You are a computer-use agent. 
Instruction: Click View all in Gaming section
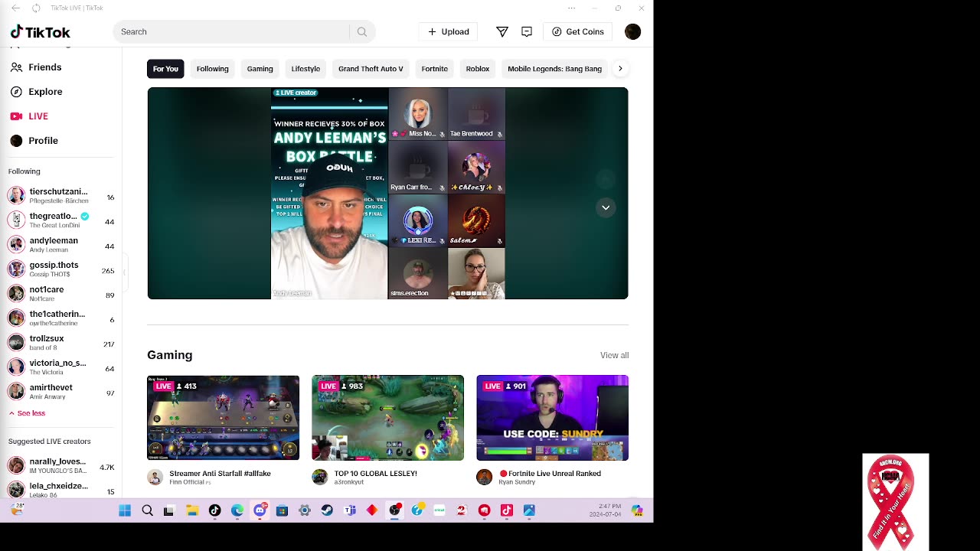pos(614,355)
